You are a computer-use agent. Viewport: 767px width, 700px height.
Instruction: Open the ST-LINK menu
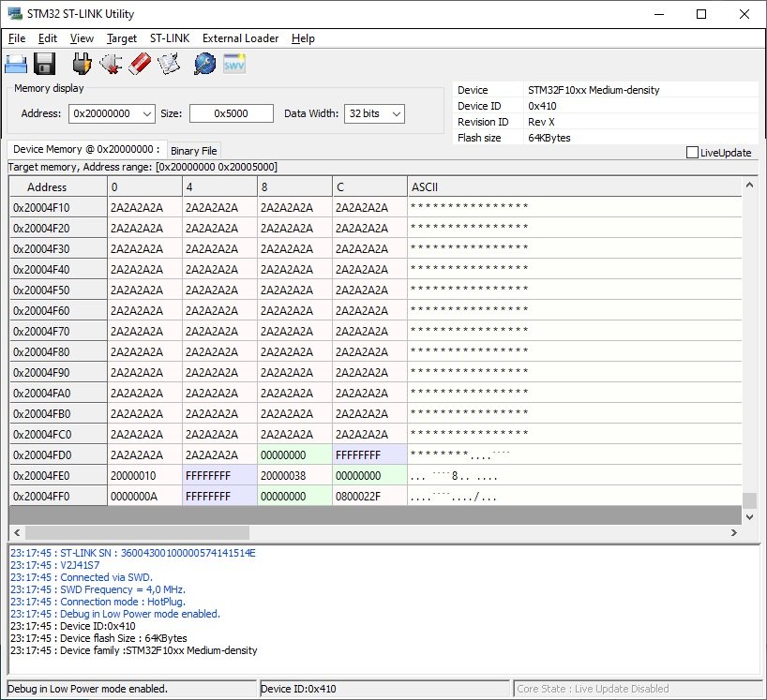pyautogui.click(x=170, y=38)
